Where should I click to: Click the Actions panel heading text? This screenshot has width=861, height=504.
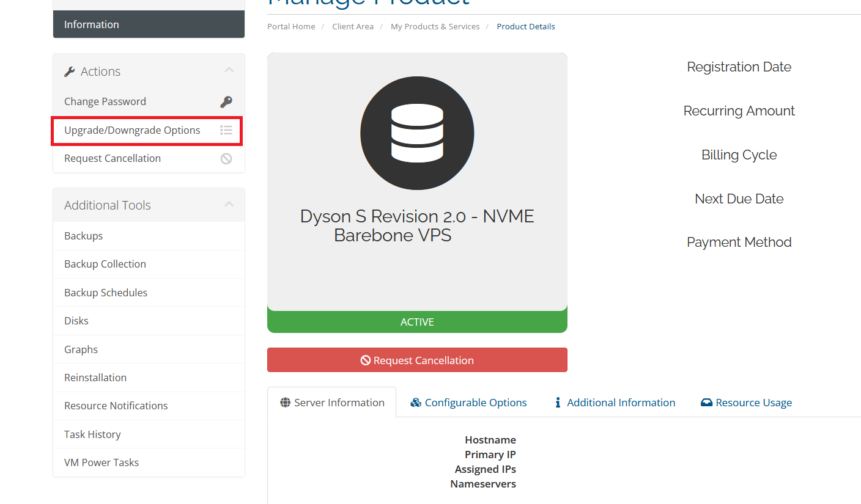click(100, 71)
